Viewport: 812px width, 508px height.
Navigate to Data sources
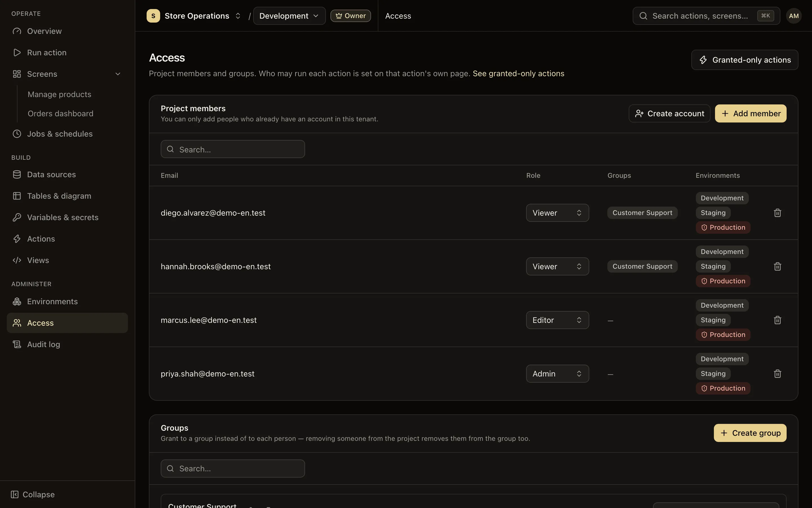(67, 174)
